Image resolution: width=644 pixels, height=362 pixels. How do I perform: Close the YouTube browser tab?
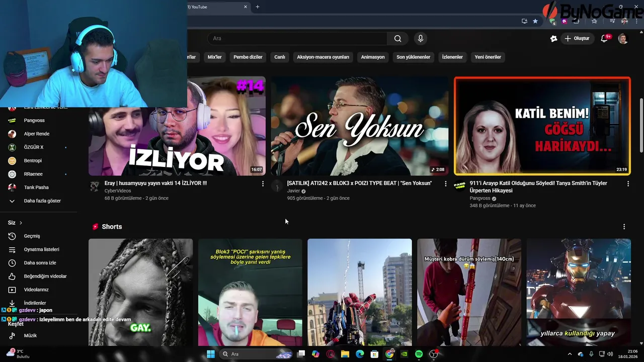(246, 7)
